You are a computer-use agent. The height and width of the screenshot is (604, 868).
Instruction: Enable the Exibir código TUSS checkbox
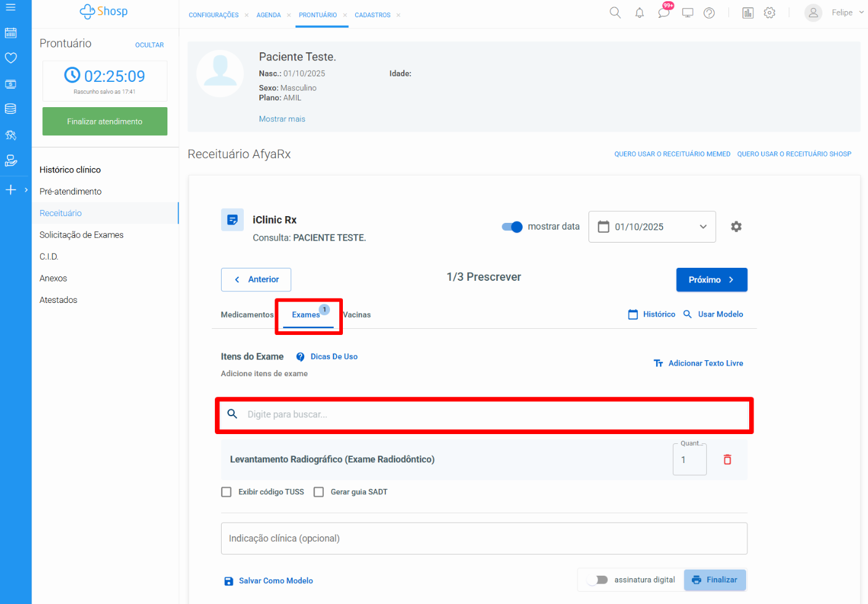(227, 492)
